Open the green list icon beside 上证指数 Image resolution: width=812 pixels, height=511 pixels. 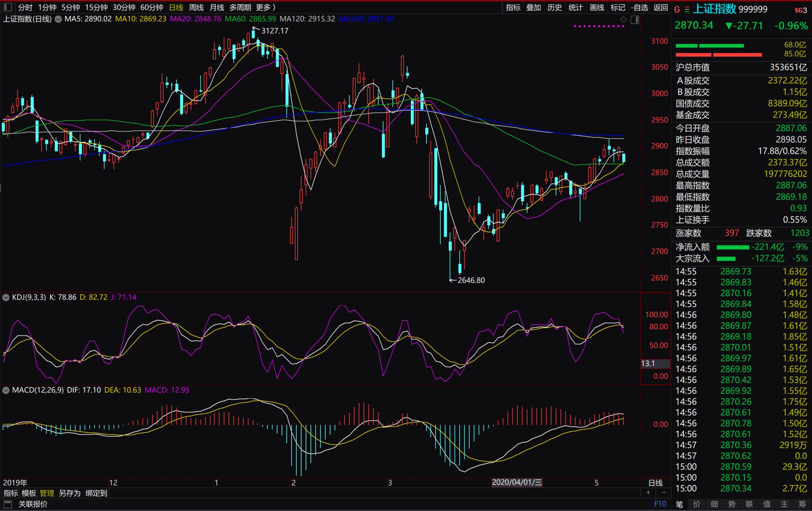point(687,10)
